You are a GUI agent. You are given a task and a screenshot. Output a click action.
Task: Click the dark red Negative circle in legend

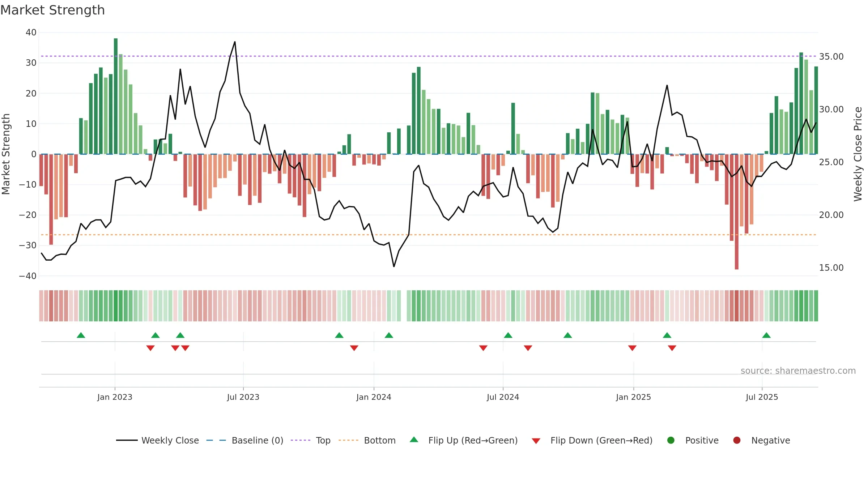point(737,440)
